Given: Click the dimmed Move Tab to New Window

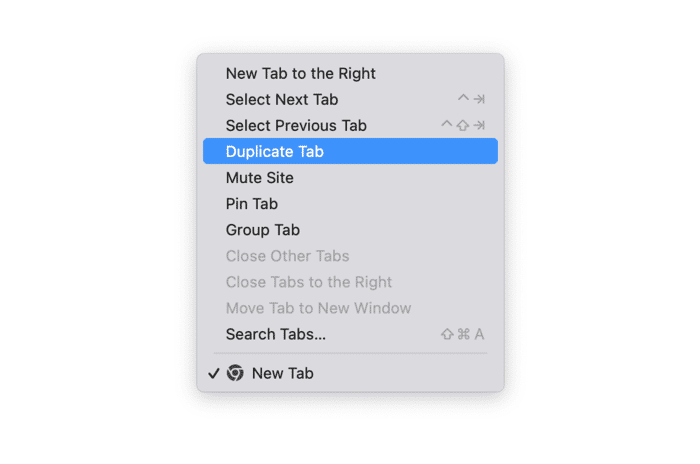Looking at the screenshot, I should pyautogui.click(x=318, y=308).
